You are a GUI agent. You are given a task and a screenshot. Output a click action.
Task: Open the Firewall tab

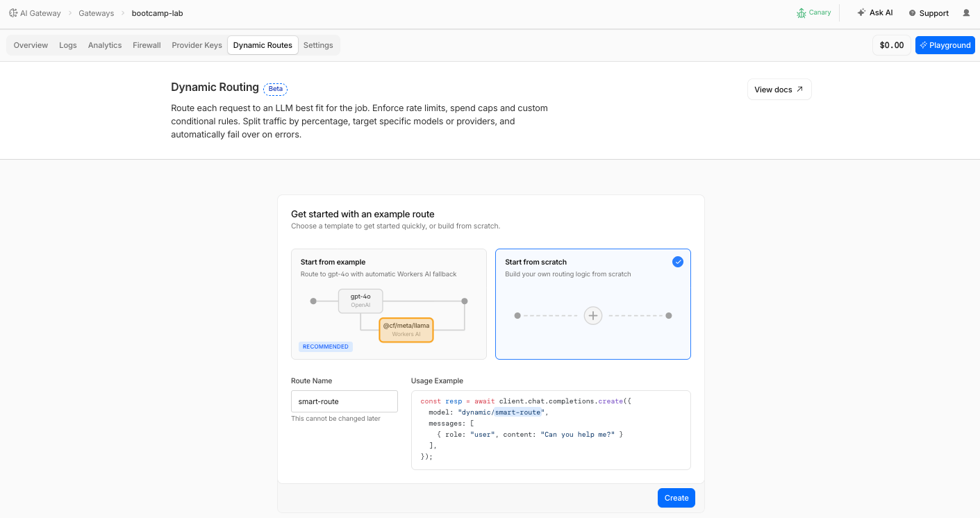147,45
